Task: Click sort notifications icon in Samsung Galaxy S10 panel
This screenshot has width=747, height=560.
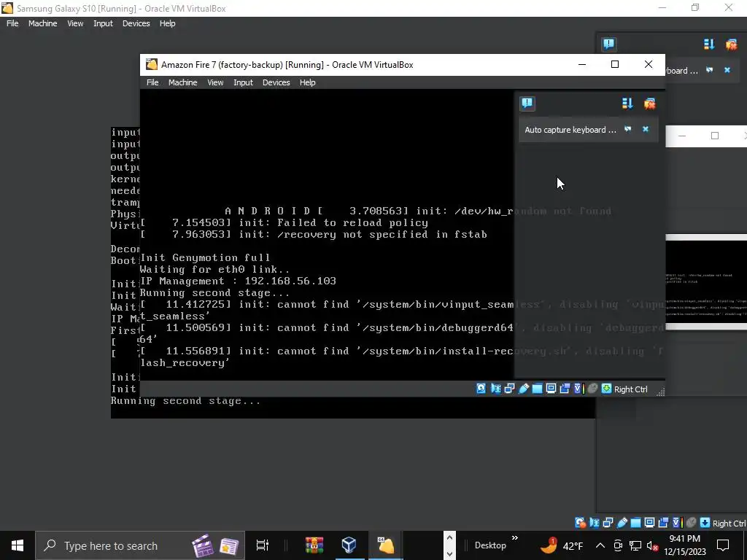Action: [x=709, y=44]
